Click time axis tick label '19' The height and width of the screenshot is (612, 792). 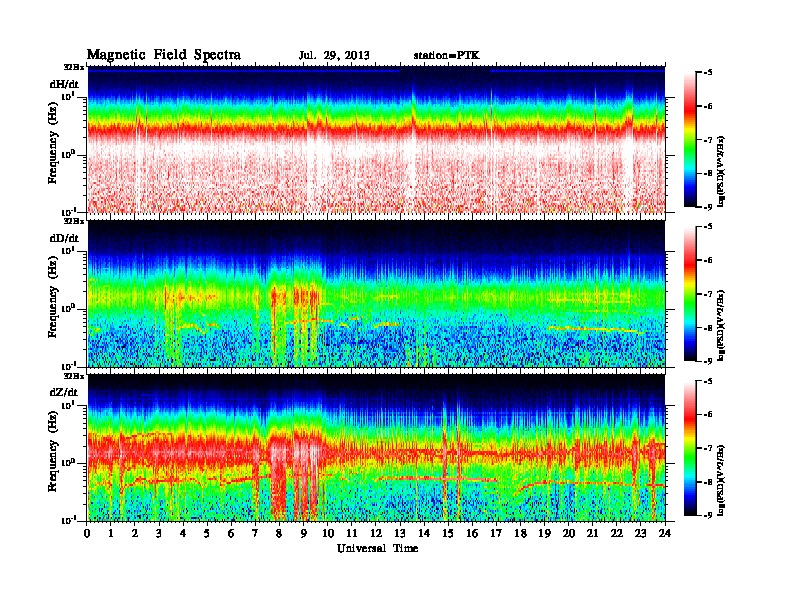[544, 533]
